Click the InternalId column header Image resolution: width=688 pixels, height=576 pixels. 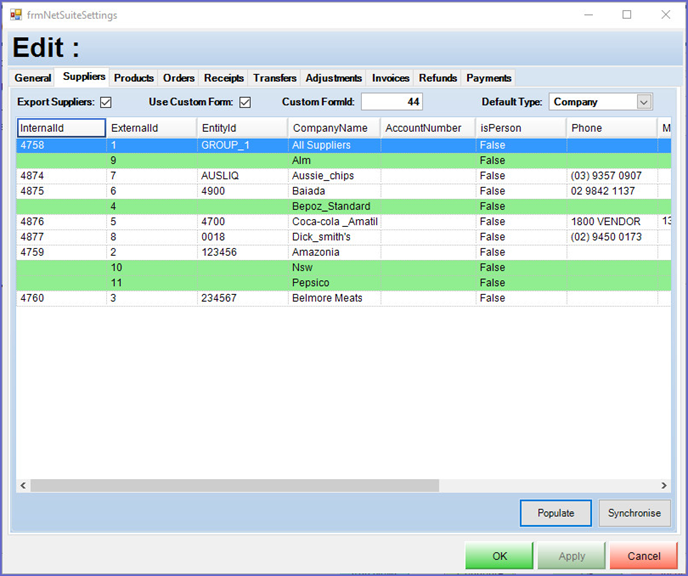[x=61, y=128]
